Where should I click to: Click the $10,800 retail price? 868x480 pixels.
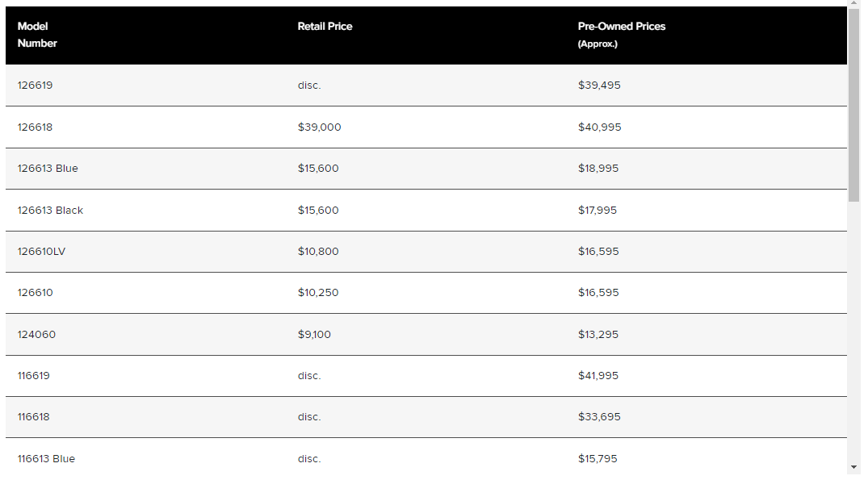click(318, 252)
